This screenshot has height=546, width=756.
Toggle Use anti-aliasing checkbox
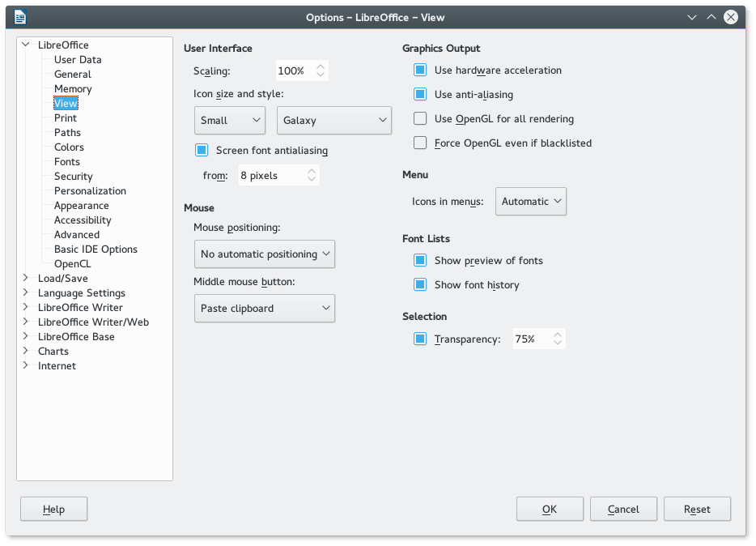[420, 94]
